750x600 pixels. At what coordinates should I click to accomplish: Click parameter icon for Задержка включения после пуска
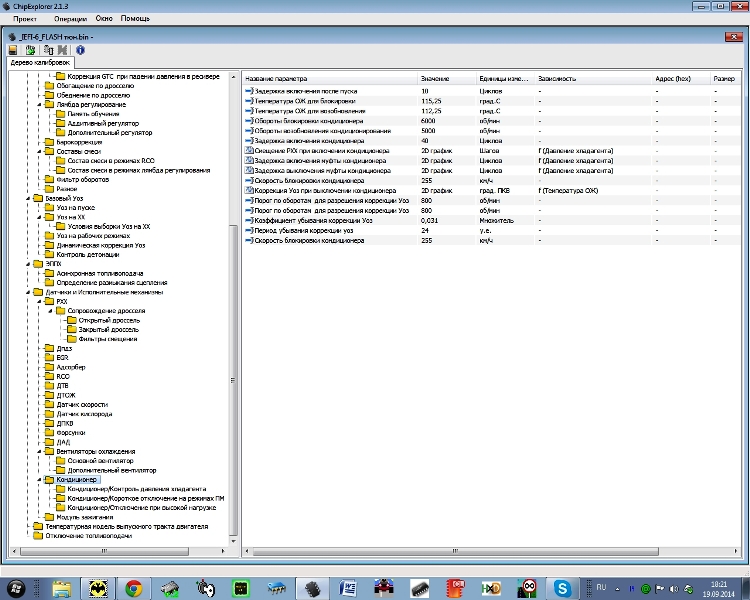[x=250, y=91]
